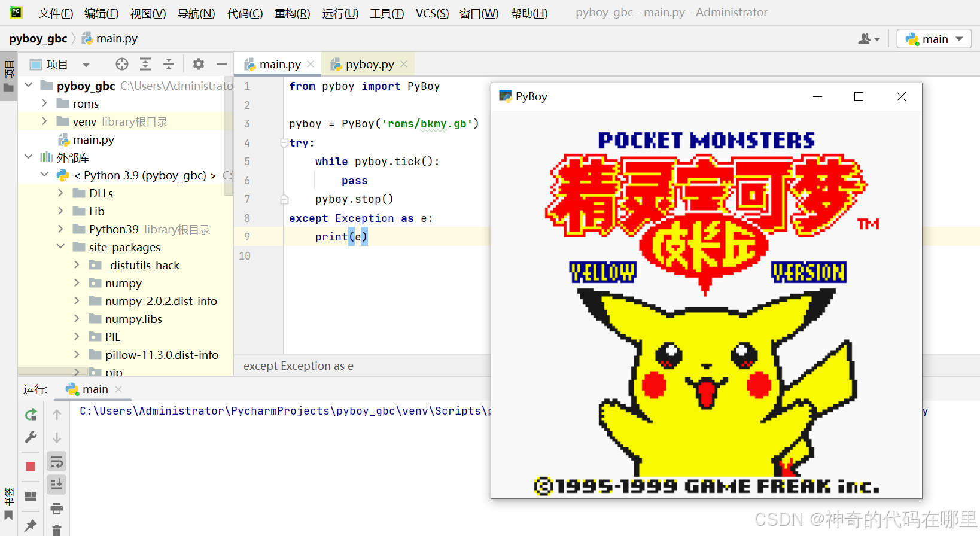
Task: Expand the _distutils_hack folder
Action: click(77, 265)
